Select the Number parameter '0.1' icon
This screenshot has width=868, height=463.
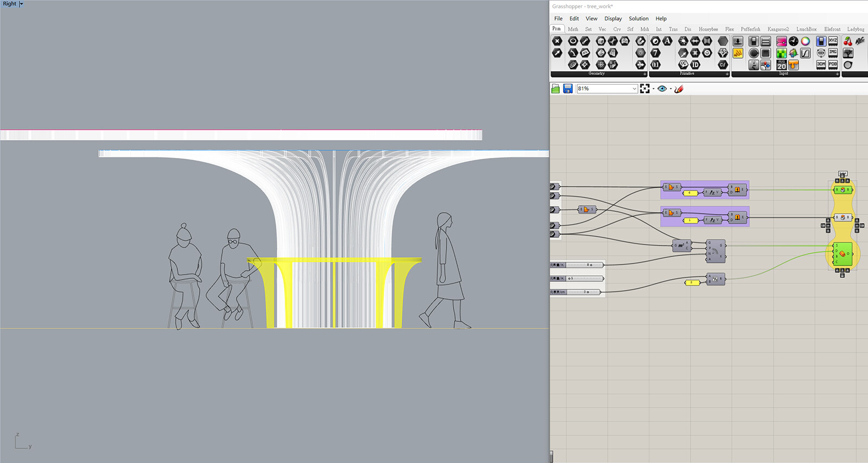click(x=656, y=65)
